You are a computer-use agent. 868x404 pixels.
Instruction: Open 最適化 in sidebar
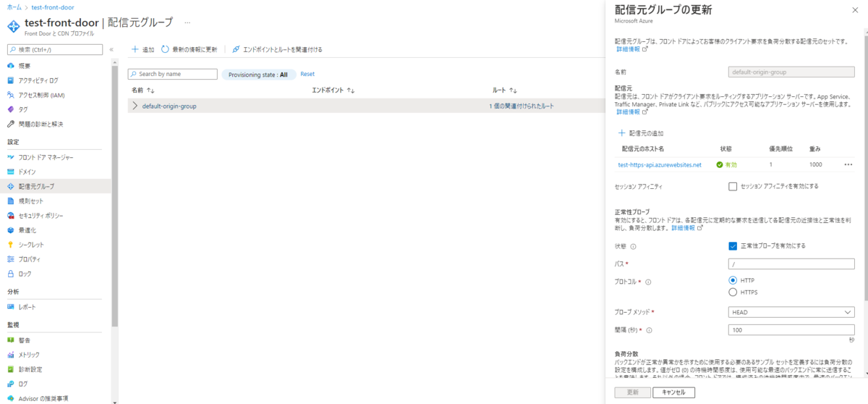[x=27, y=230]
